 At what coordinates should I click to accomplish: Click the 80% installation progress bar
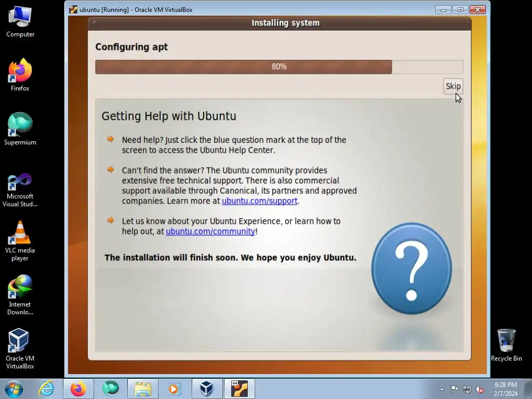point(279,67)
